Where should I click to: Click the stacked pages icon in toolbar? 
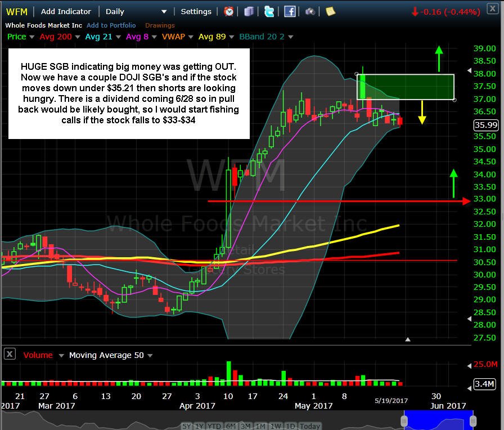(249, 12)
